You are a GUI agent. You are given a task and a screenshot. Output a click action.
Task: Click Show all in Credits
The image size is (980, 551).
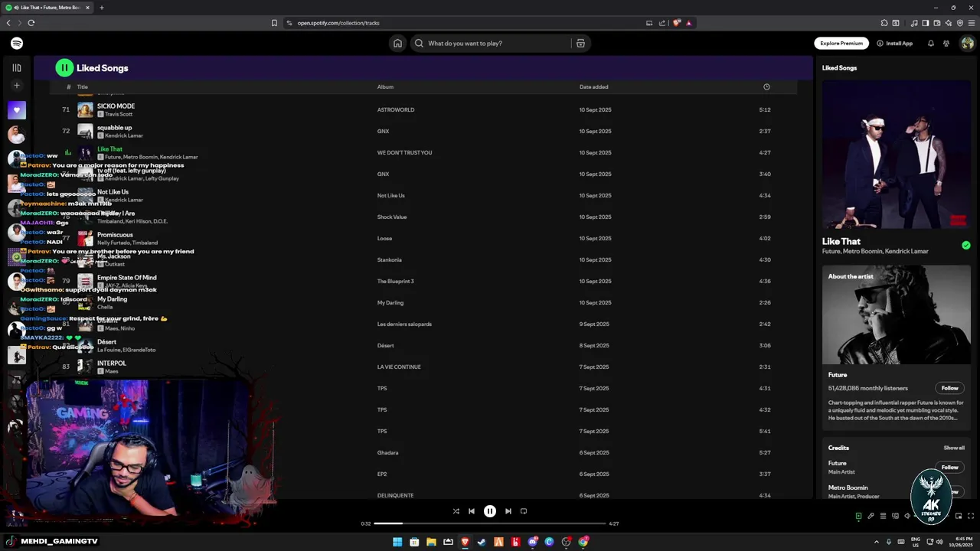954,448
